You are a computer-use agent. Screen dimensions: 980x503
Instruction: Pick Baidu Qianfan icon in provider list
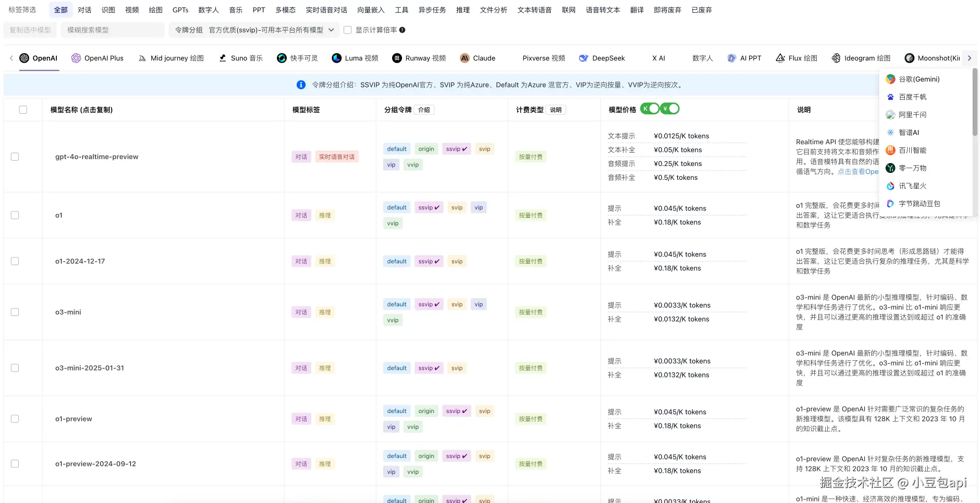click(891, 97)
